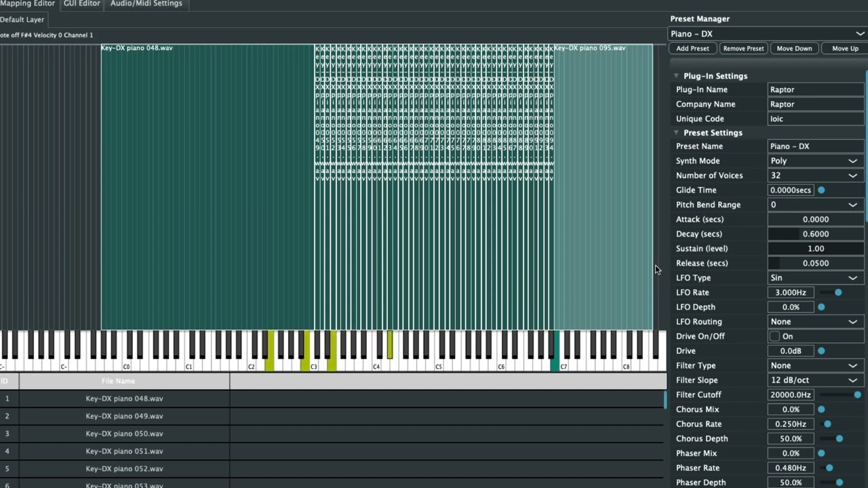
Task: Switch to the GUI Editor tab
Action: click(82, 4)
